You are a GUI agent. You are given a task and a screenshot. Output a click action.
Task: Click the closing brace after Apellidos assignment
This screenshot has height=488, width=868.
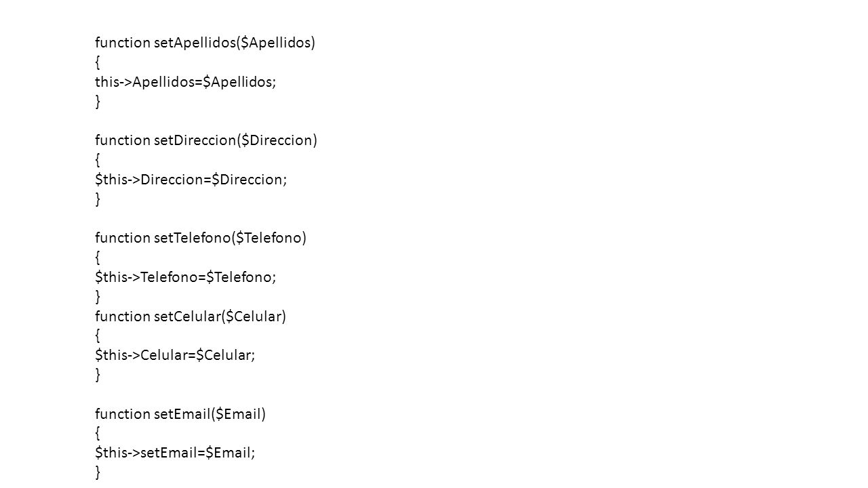pos(98,102)
